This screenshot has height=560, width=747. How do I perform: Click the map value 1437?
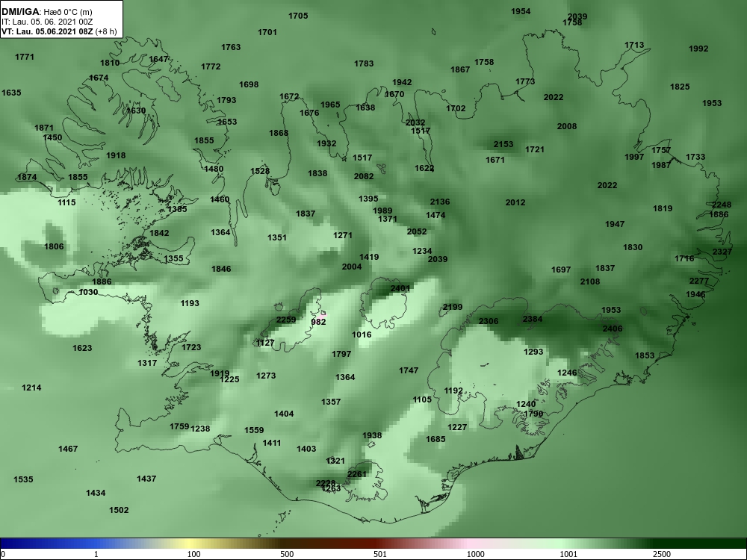point(146,479)
